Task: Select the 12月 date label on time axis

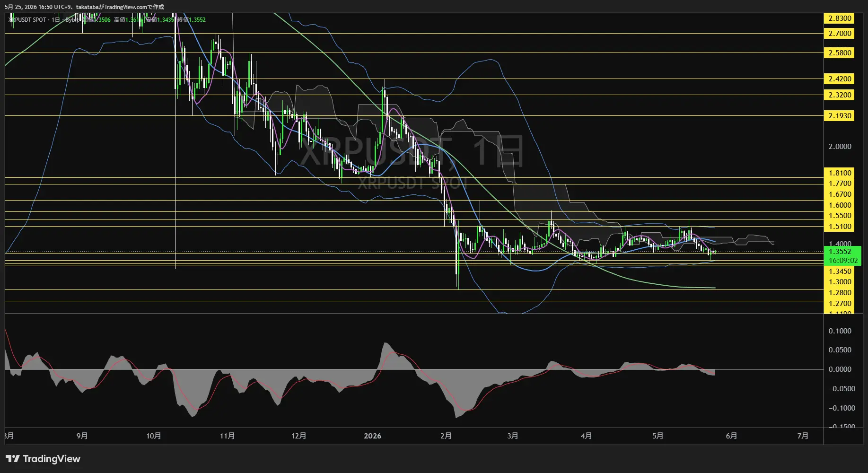Action: 298,436
